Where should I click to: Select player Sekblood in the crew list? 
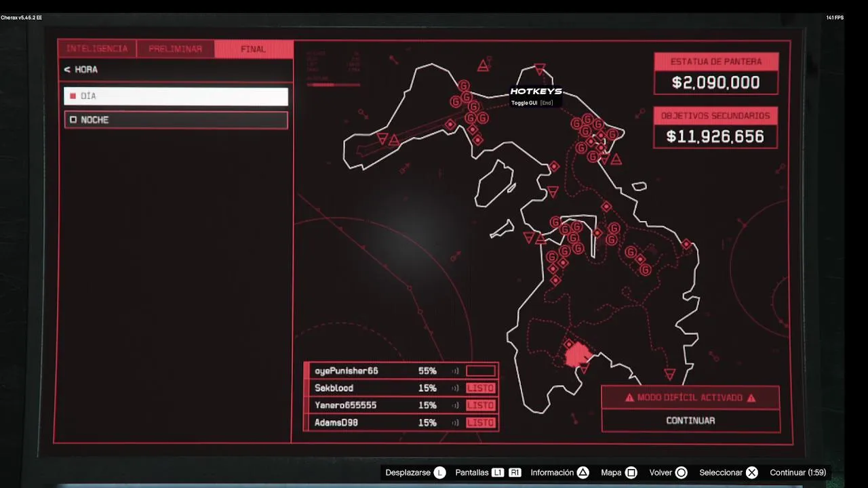pyautogui.click(x=334, y=388)
